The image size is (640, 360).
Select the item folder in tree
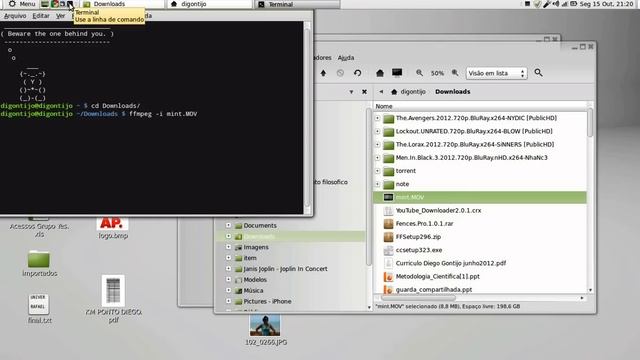tap(250, 258)
